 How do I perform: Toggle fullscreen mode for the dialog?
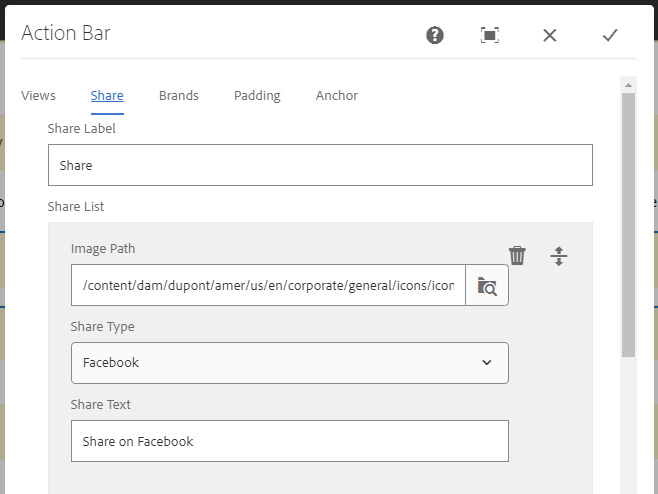click(490, 35)
